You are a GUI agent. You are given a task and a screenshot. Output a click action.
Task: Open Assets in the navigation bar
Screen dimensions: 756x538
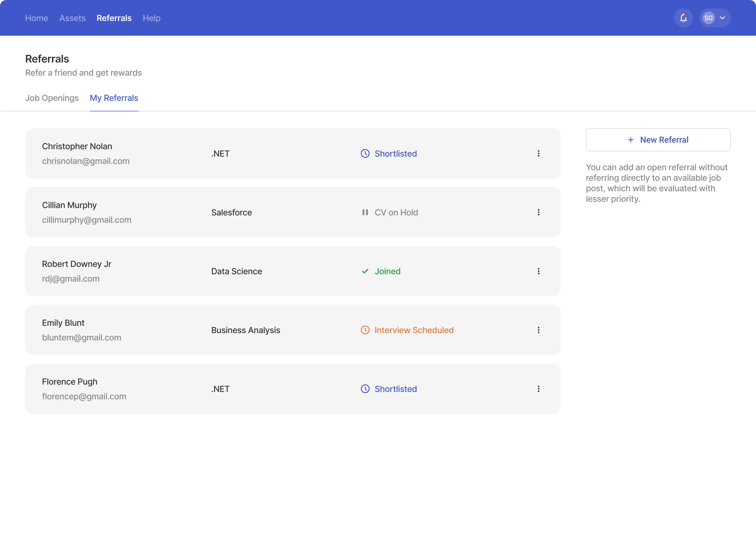pos(72,18)
